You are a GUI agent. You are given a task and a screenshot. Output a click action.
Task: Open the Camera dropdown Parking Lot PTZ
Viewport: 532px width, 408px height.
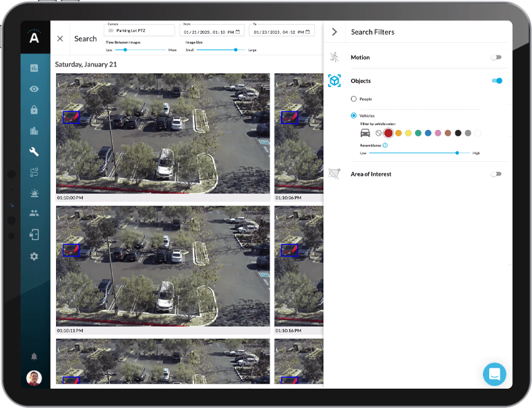(140, 30)
